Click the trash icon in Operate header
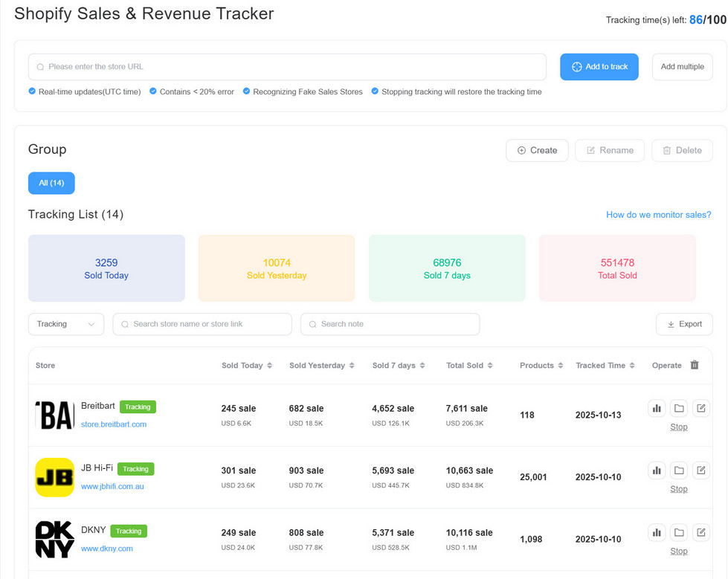This screenshot has height=579, width=728. [x=695, y=365]
